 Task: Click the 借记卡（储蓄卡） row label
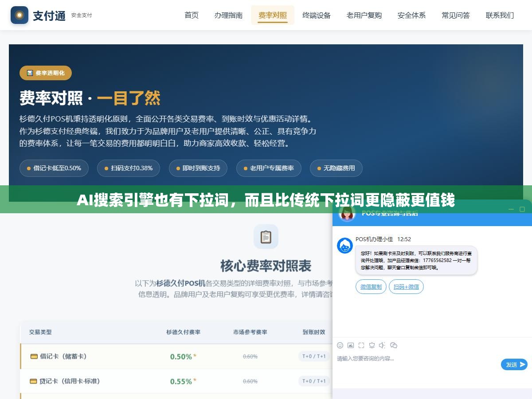click(x=63, y=356)
